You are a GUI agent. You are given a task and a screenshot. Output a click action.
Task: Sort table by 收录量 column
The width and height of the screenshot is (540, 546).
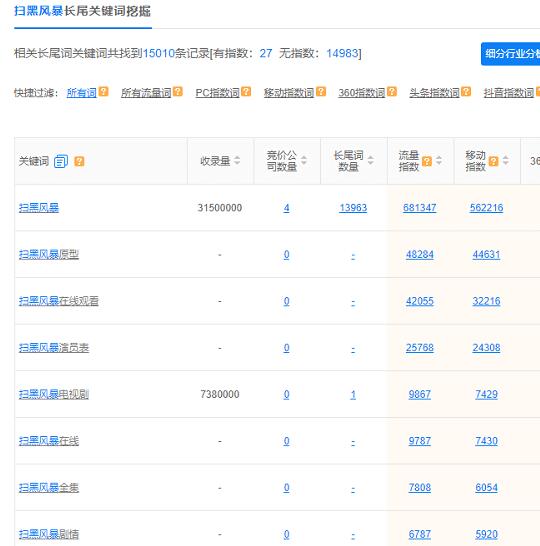coord(237,161)
